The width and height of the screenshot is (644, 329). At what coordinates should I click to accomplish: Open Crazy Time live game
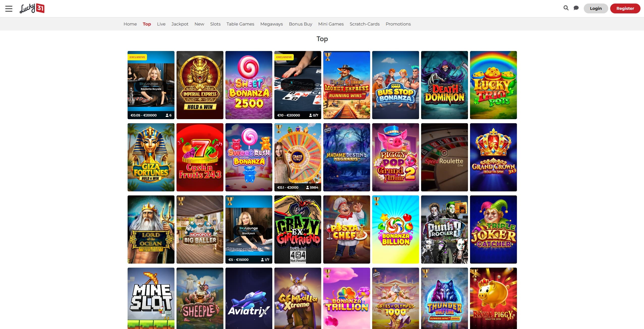click(x=298, y=157)
